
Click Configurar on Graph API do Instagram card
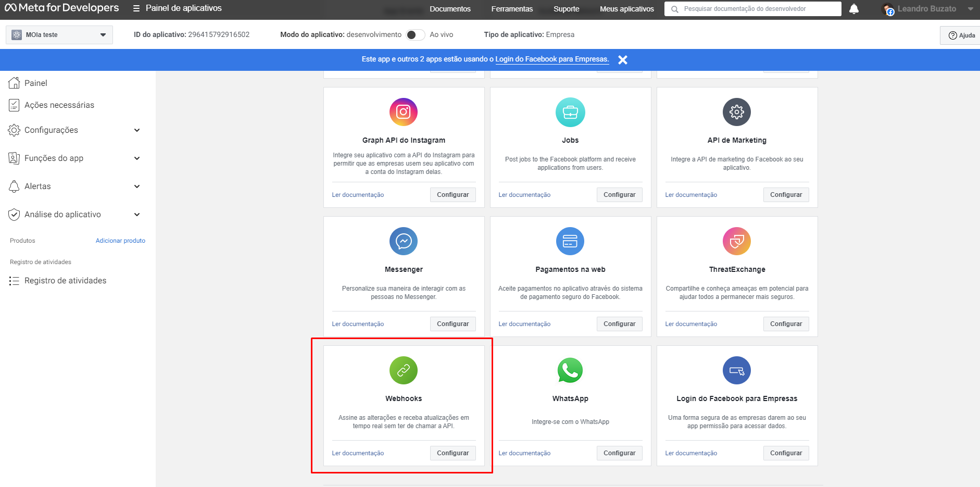click(x=453, y=195)
